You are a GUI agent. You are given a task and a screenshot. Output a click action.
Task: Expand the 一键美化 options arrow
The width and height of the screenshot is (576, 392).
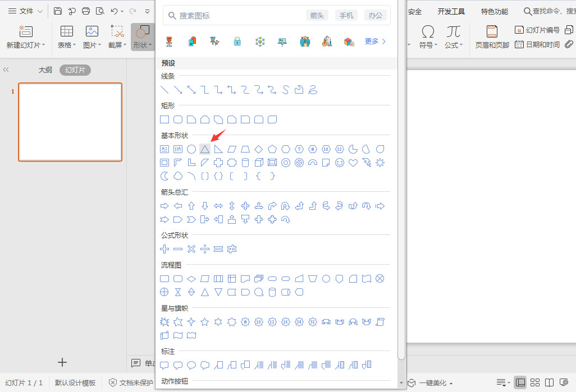click(x=451, y=382)
